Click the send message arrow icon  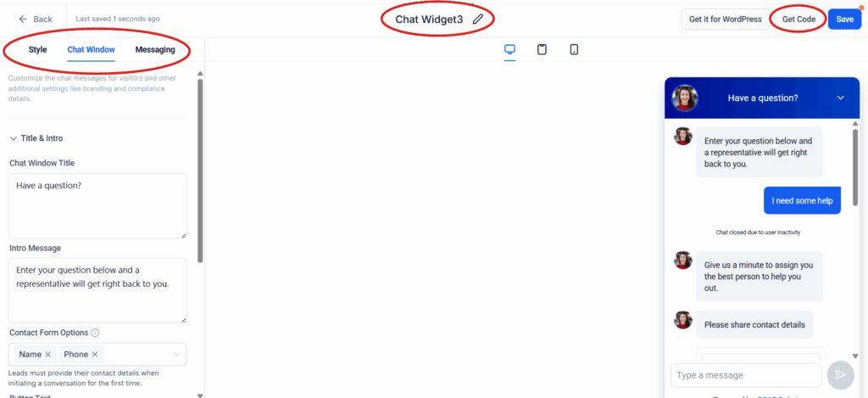[x=840, y=375]
